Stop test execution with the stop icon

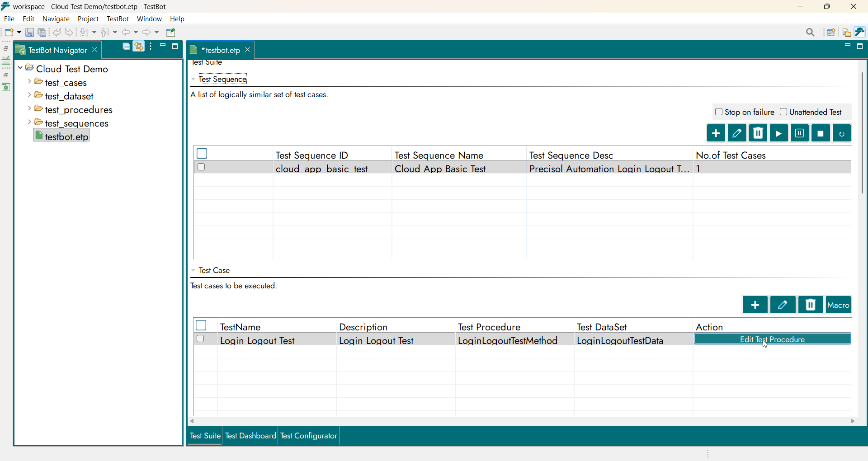tap(821, 133)
